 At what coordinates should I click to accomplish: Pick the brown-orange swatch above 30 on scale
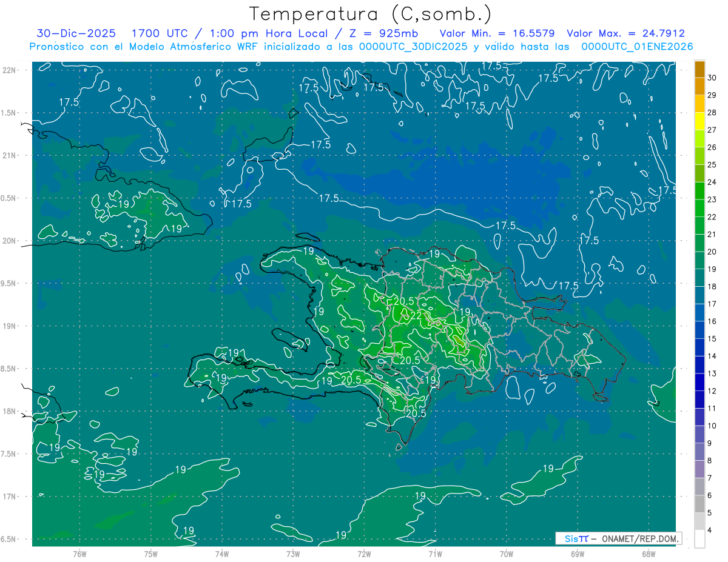(699, 69)
